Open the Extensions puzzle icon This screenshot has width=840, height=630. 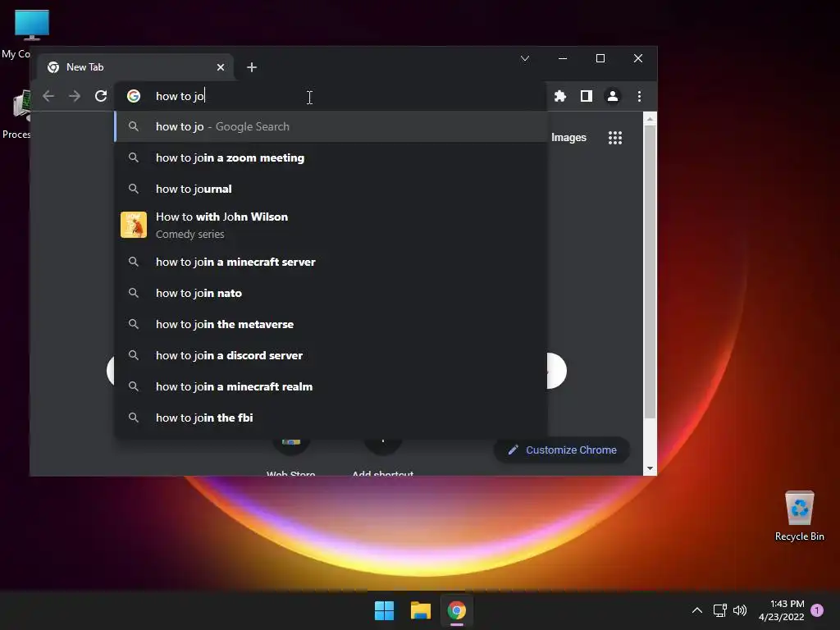coord(559,96)
